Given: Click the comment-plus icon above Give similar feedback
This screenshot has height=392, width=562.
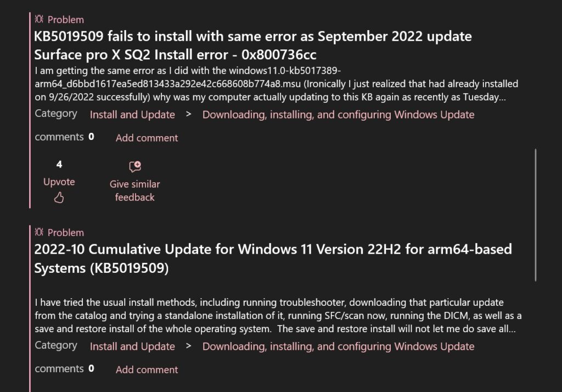Looking at the screenshot, I should coord(134,166).
